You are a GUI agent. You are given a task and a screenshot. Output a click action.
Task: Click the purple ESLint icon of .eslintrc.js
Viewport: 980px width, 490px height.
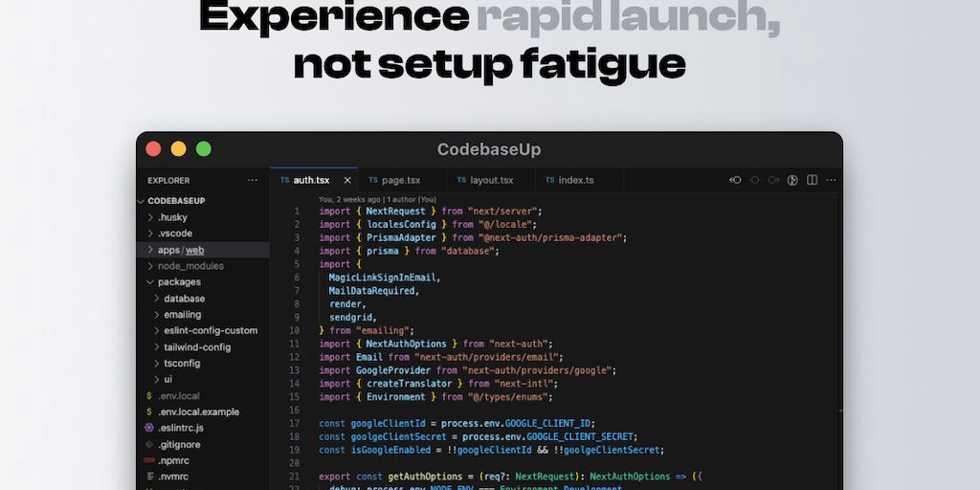tap(148, 428)
